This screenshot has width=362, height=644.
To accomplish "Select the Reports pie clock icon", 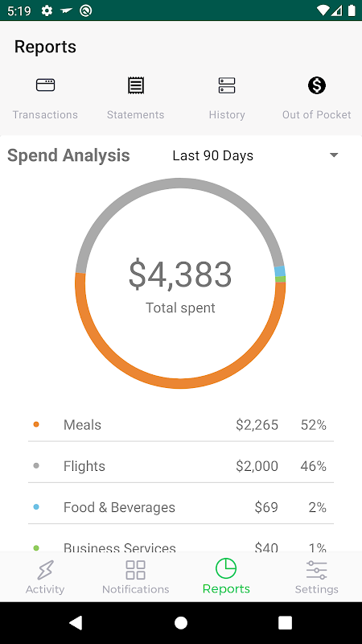I will point(226,568).
